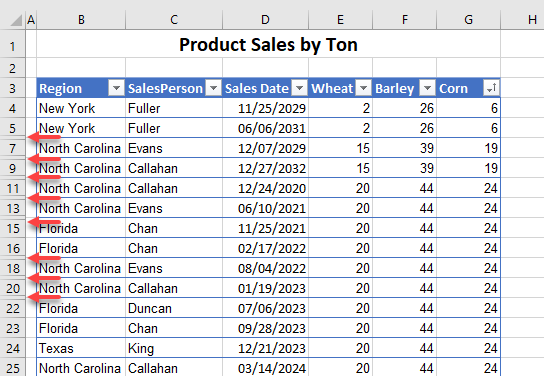Open the SalesPerson filter dropdown
This screenshot has height=376, width=544.
213,88
